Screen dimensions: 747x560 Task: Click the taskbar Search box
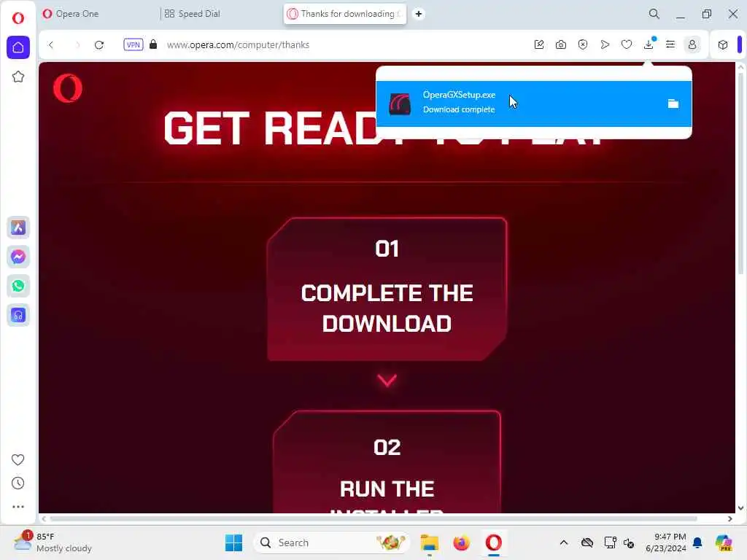(332, 542)
